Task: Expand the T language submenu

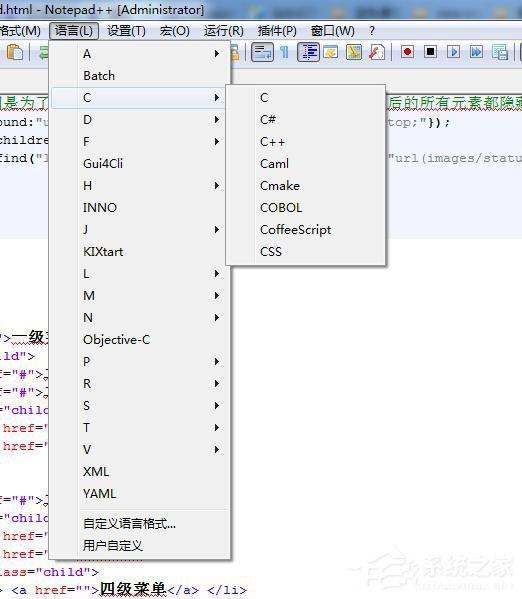Action: [x=140, y=427]
